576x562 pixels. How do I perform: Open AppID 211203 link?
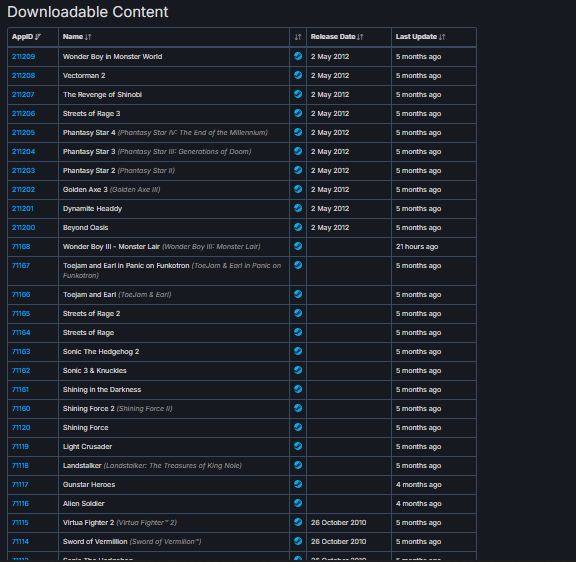pyautogui.click(x=24, y=171)
